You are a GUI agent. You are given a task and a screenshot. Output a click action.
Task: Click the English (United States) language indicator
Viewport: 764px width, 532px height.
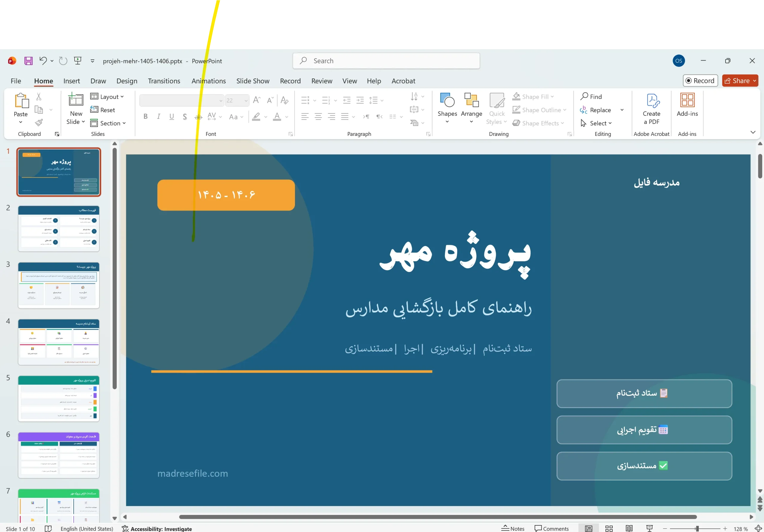pos(87,528)
